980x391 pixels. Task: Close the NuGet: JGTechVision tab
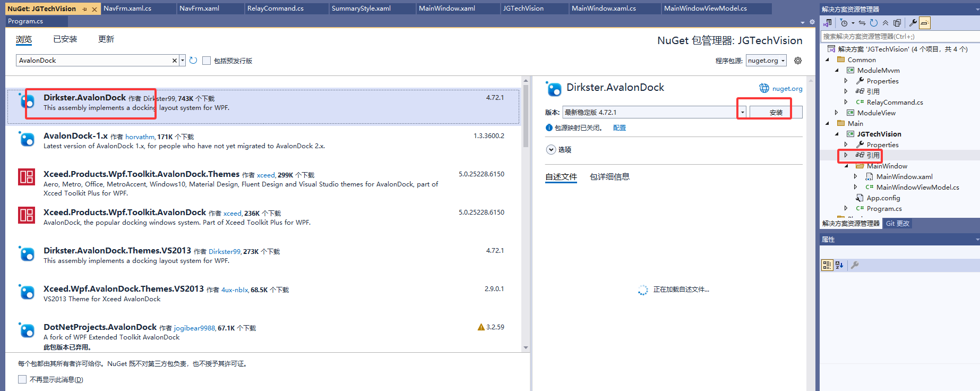(94, 9)
